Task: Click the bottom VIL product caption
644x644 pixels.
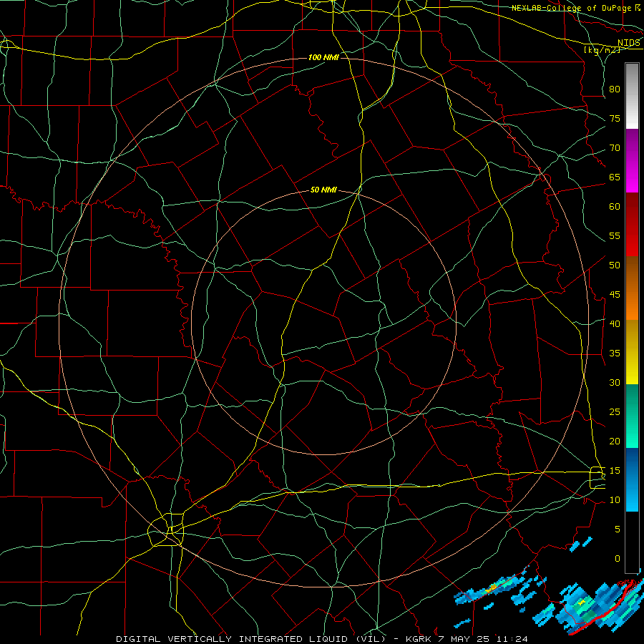Action: coord(321,639)
